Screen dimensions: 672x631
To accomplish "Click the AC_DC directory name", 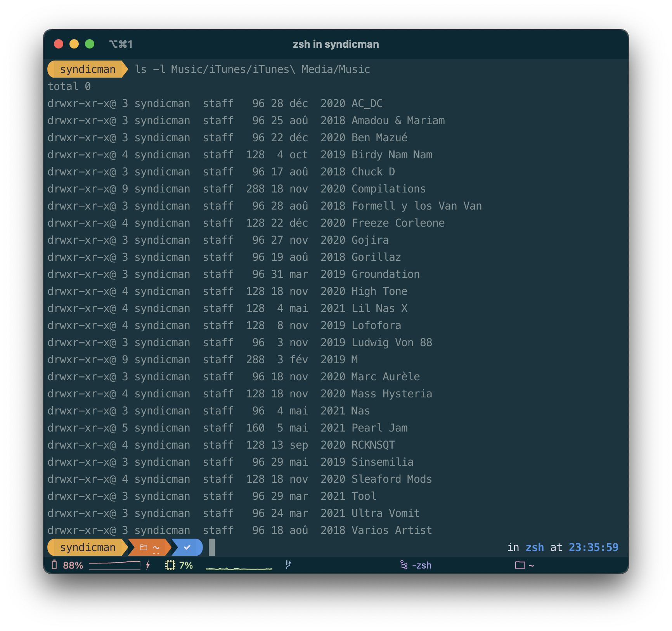I will 367,103.
